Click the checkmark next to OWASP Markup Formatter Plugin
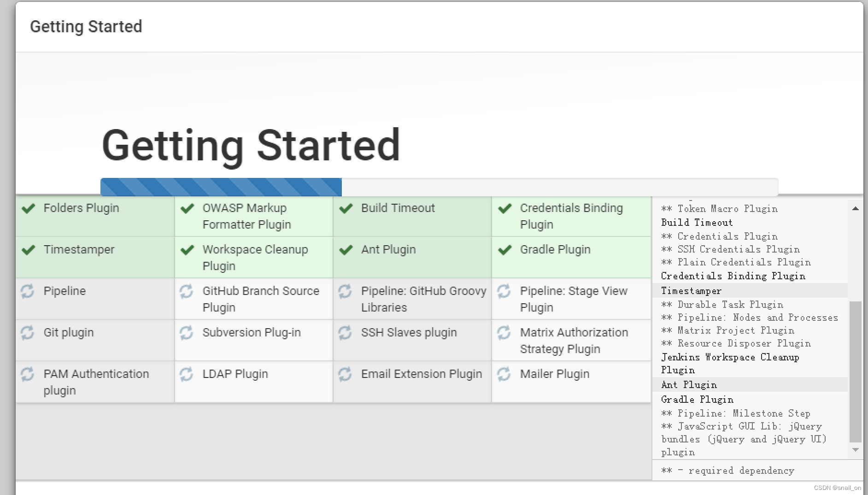Viewport: 868px width, 495px height. [x=188, y=208]
